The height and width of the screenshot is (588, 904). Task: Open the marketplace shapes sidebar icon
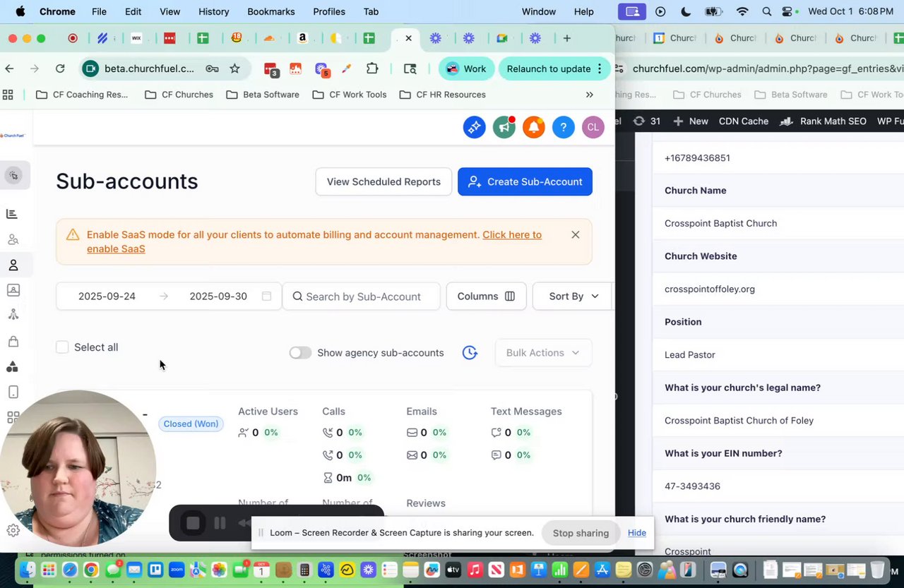pos(13,366)
